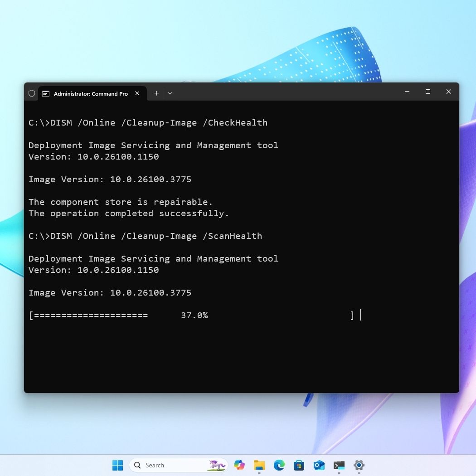This screenshot has width=476, height=476.
Task: Launch Microsoft Edge from the taskbar
Action: point(279,465)
